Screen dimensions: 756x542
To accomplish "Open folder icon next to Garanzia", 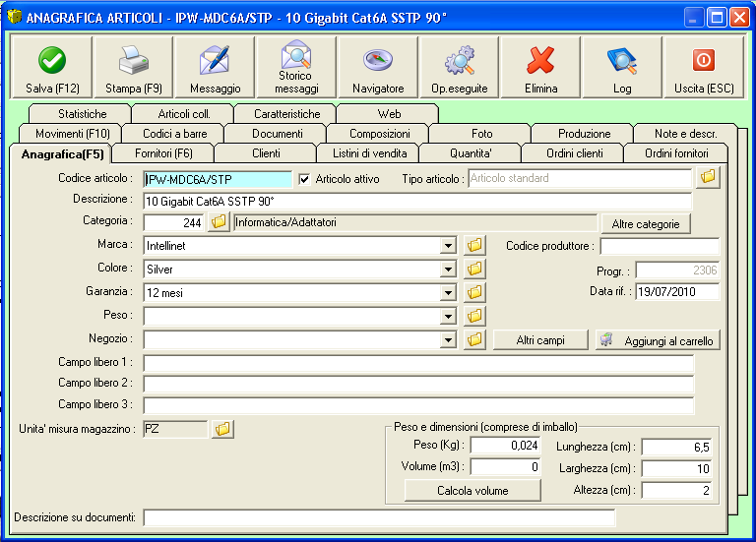I will click(474, 292).
